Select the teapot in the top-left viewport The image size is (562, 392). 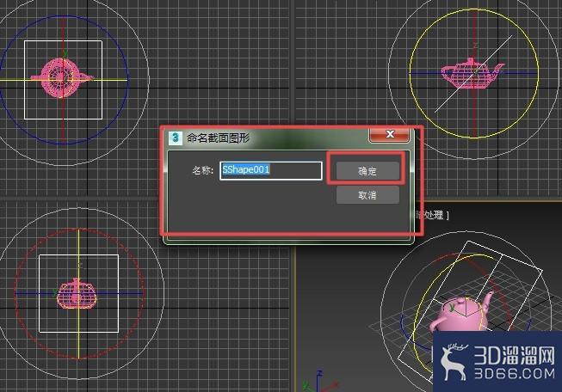62,77
